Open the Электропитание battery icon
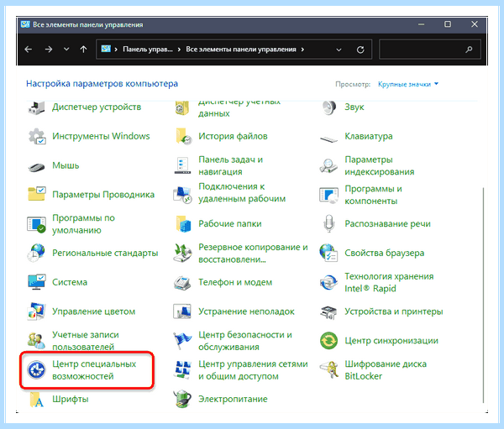Image resolution: width=504 pixels, height=429 pixels. click(x=182, y=399)
